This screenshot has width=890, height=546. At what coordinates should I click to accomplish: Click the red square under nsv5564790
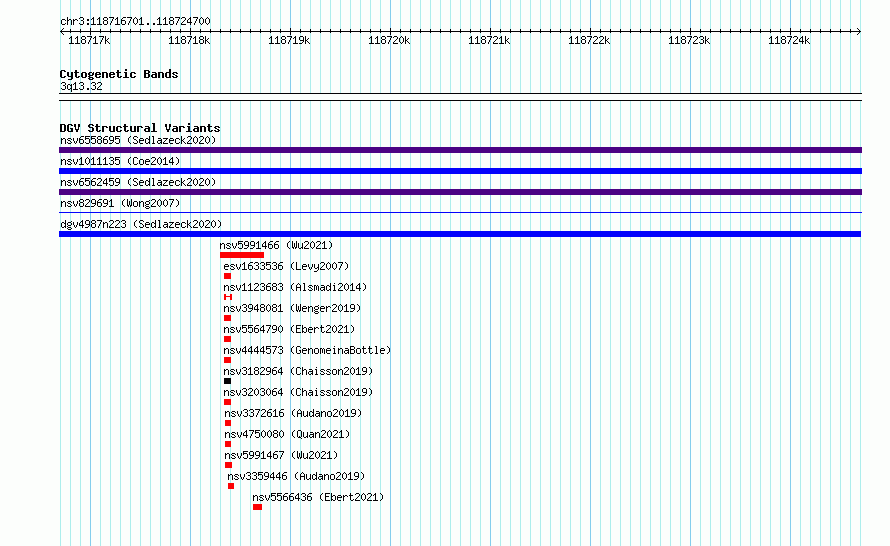click(227, 339)
